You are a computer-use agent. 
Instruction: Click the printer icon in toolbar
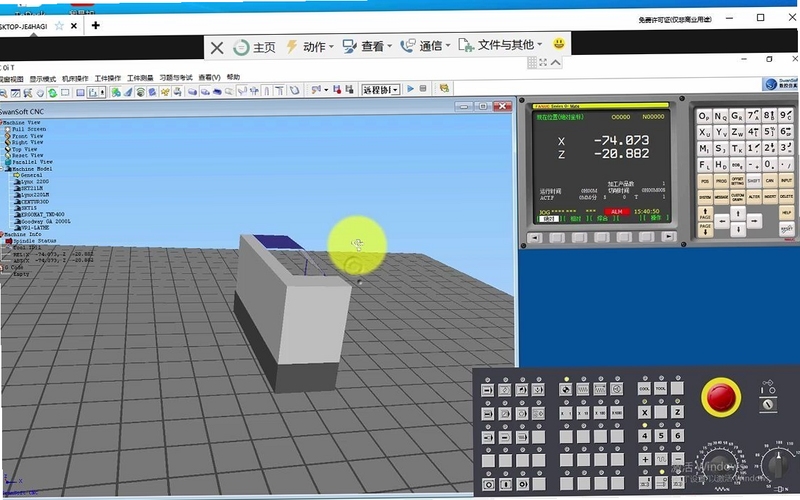coord(177,92)
